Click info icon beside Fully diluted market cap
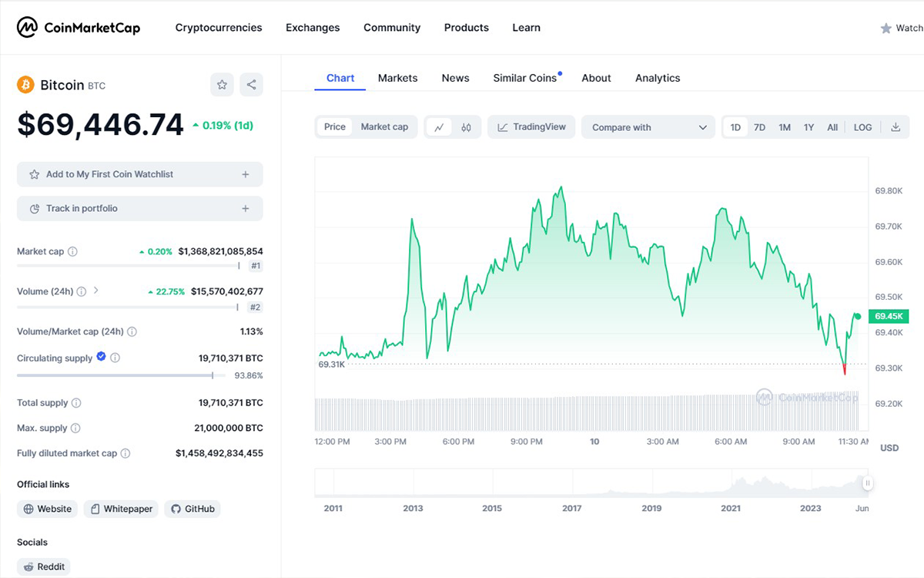Viewport: 924px width, 578px height. point(126,453)
